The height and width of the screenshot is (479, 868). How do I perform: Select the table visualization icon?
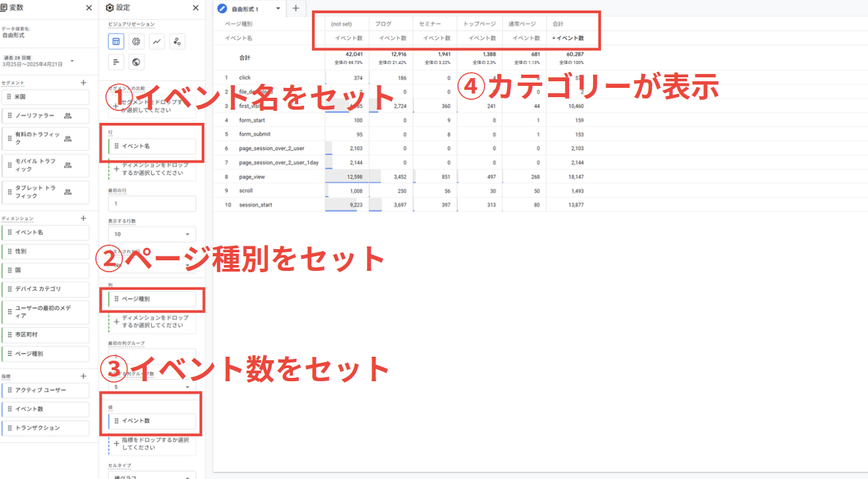[116, 42]
